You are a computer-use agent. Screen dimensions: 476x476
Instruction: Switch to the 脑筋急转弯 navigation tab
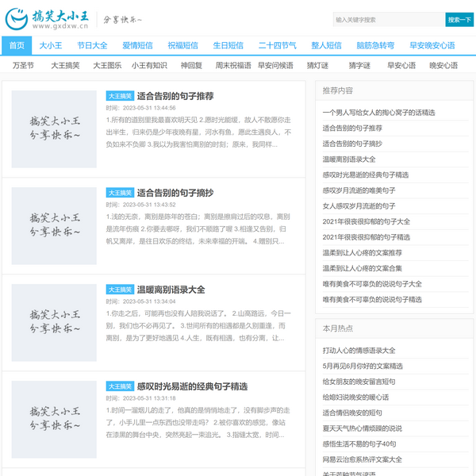click(x=374, y=45)
